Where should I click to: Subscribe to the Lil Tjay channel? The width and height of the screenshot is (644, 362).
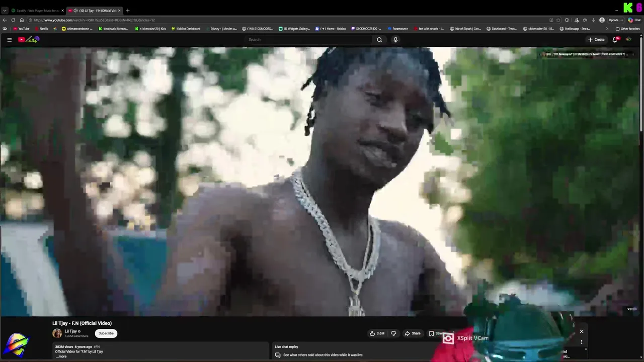coord(106,333)
